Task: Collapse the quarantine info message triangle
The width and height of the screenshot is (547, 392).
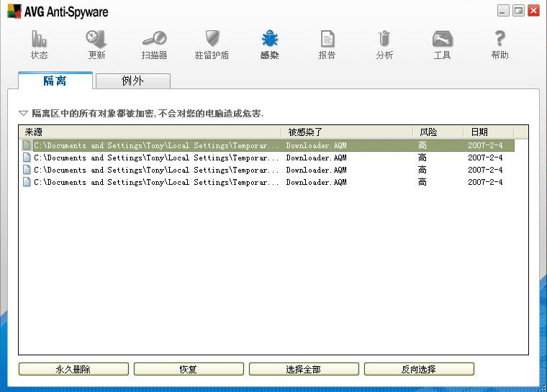Action: click(23, 114)
